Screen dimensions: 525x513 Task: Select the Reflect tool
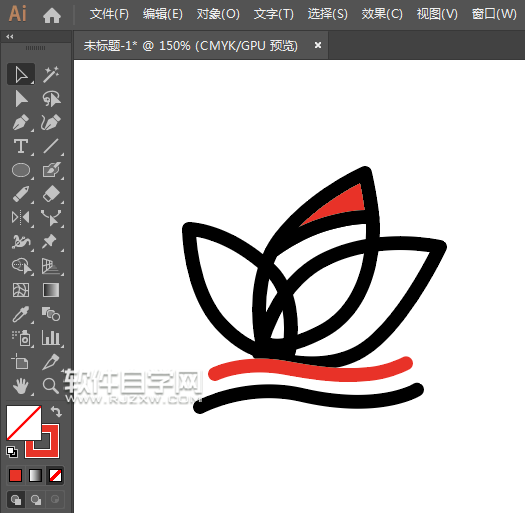click(21, 218)
